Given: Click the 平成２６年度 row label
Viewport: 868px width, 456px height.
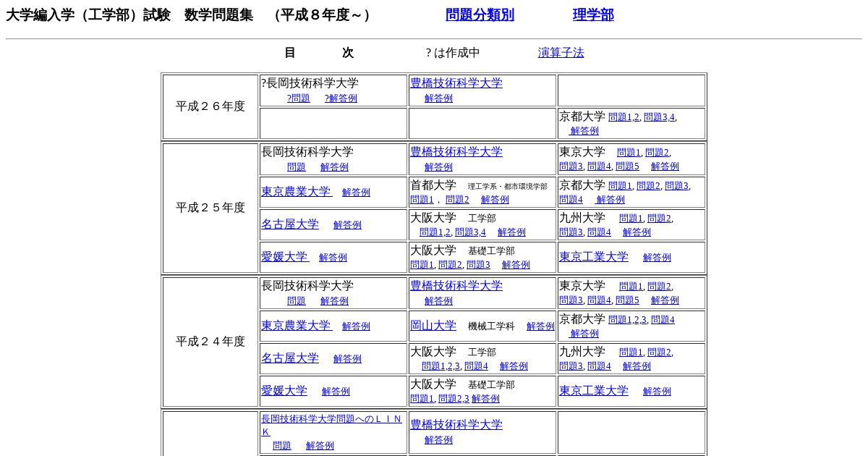Looking at the screenshot, I should (x=210, y=106).
